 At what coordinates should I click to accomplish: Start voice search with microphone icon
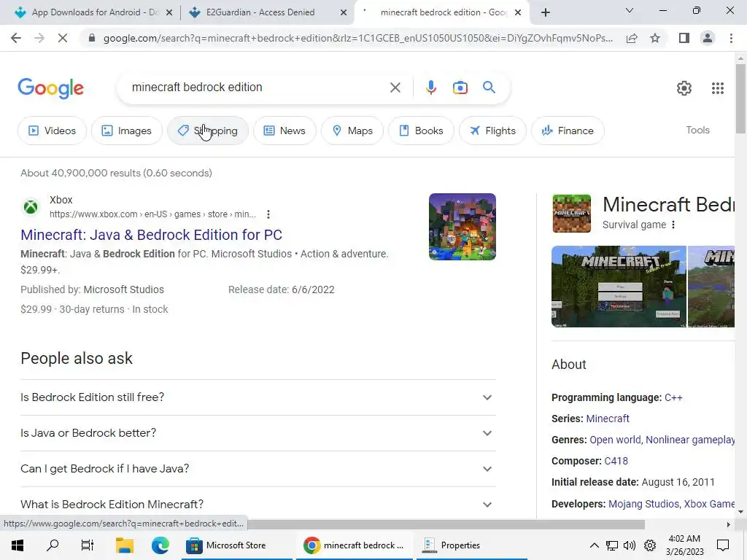[430, 87]
